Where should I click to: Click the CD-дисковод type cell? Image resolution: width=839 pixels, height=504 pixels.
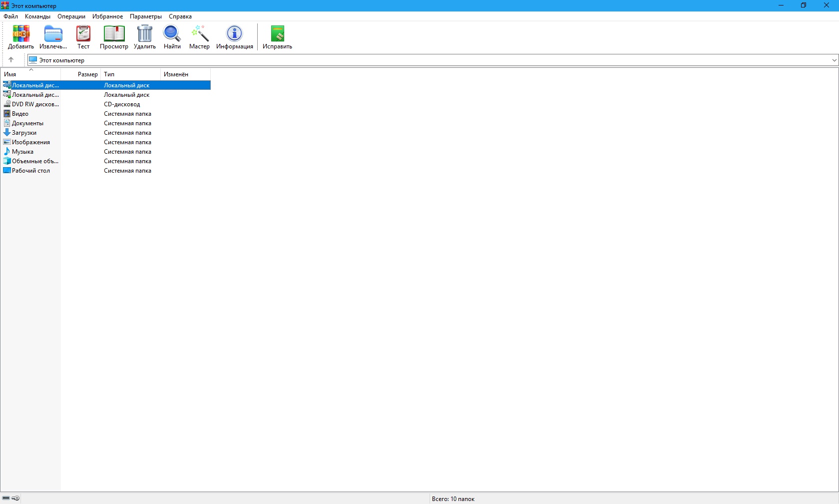point(122,104)
